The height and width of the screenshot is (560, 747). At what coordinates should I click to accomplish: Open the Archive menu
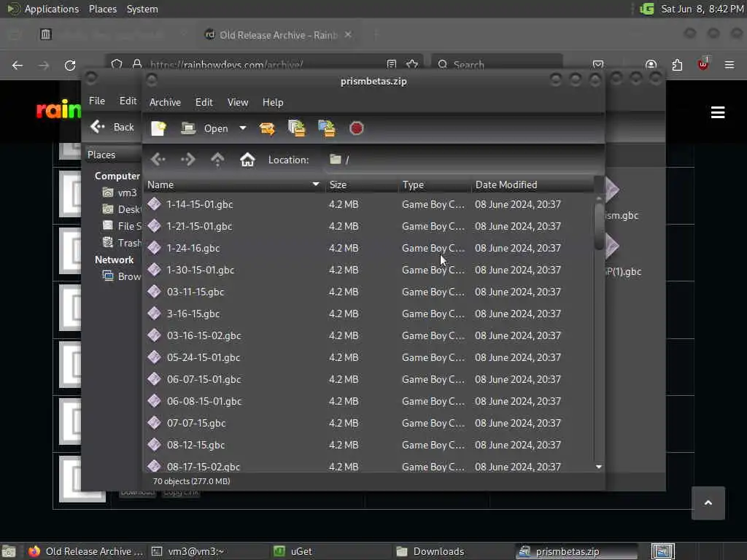165,102
